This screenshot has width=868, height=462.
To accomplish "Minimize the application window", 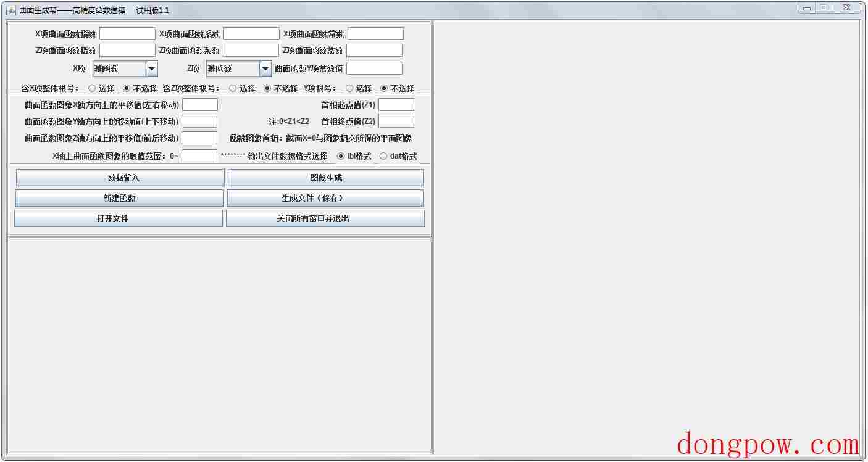I will click(806, 7).
